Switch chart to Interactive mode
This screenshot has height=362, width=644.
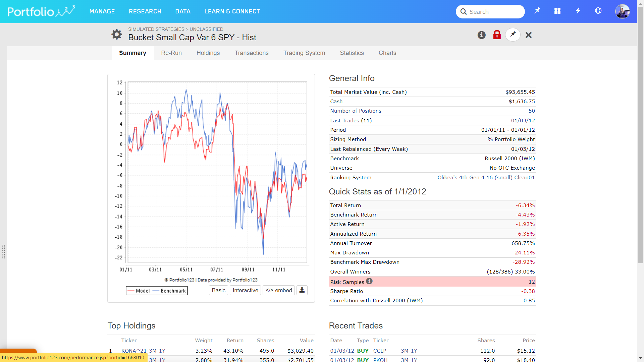(245, 290)
